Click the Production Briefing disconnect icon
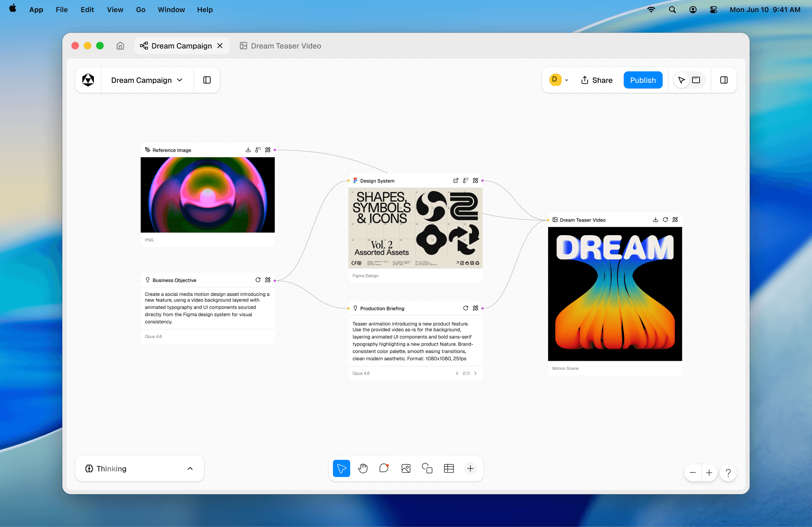Viewport: 812px width, 527px height. point(476,308)
